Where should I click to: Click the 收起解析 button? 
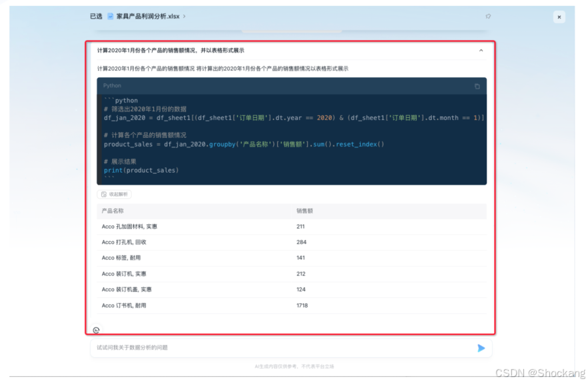(115, 194)
